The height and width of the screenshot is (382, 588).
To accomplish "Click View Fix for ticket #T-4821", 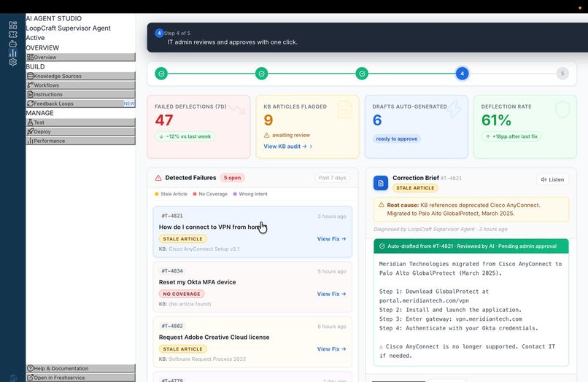I will coord(331,239).
